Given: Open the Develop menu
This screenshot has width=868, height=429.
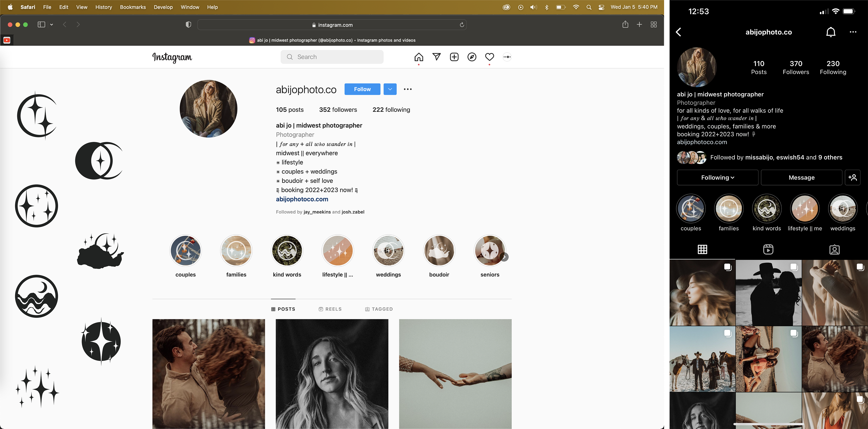Looking at the screenshot, I should [x=163, y=7].
